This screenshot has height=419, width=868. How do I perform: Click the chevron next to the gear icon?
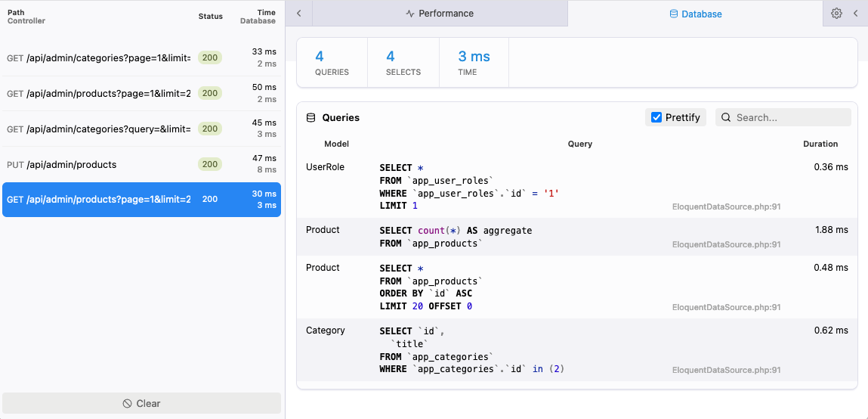855,14
